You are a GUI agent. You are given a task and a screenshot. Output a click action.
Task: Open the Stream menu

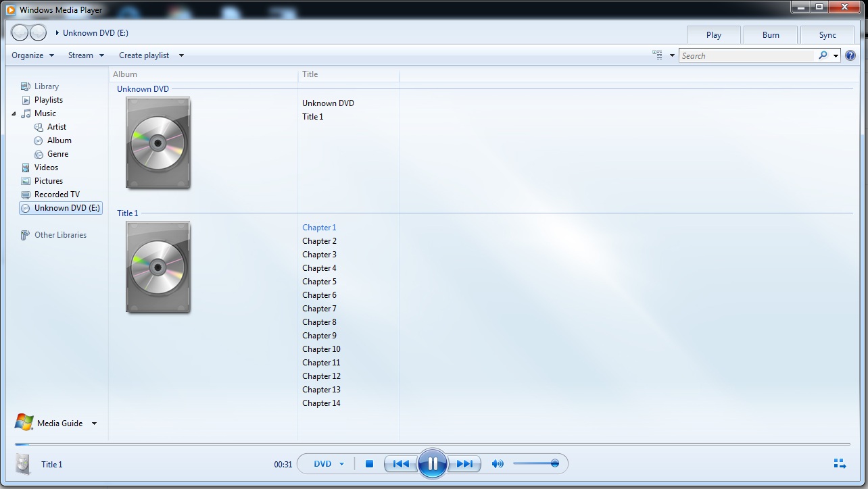pos(86,55)
